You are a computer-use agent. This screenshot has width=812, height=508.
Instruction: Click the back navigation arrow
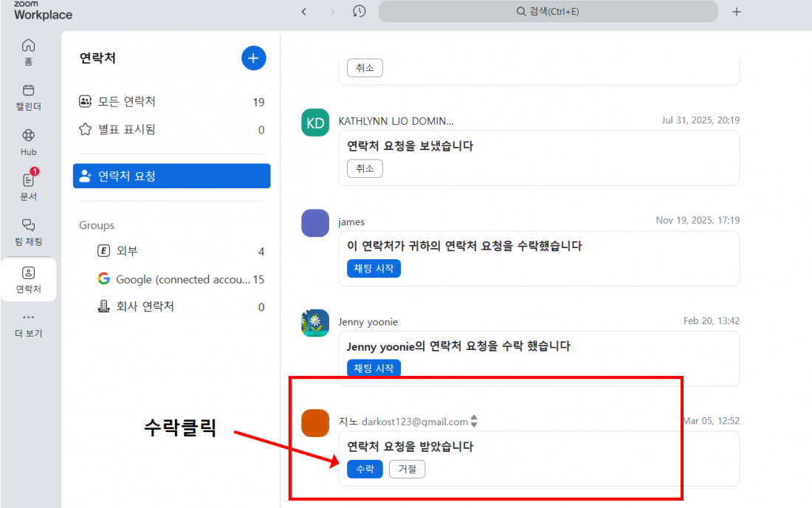304,12
